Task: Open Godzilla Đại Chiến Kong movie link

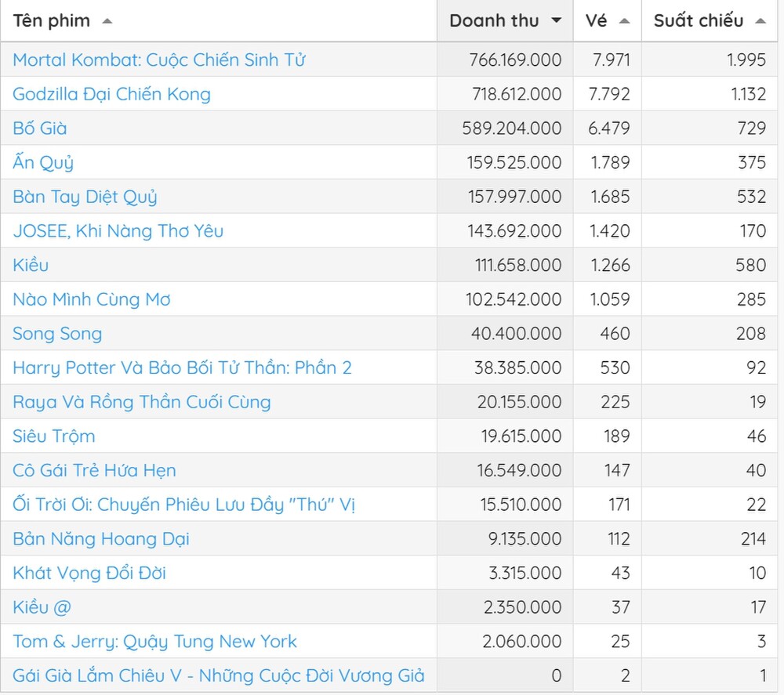Action: click(111, 94)
